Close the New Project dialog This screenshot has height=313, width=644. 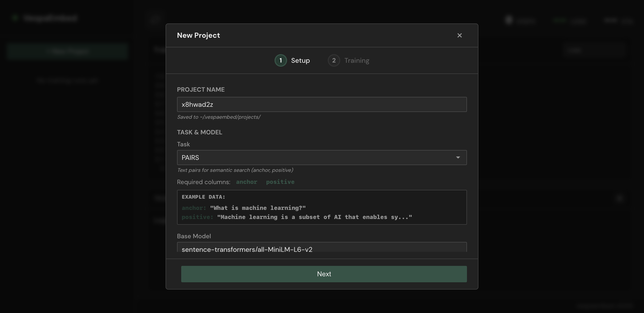(x=459, y=35)
